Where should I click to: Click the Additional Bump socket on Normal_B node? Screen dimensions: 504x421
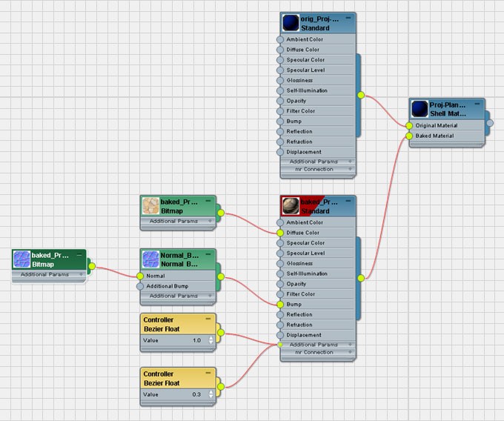coord(140,286)
